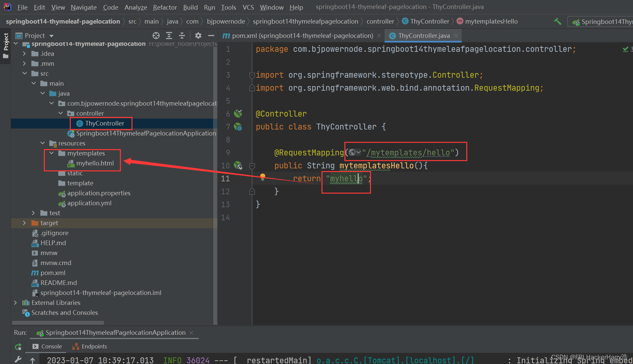Select application.yml file

pos(89,203)
